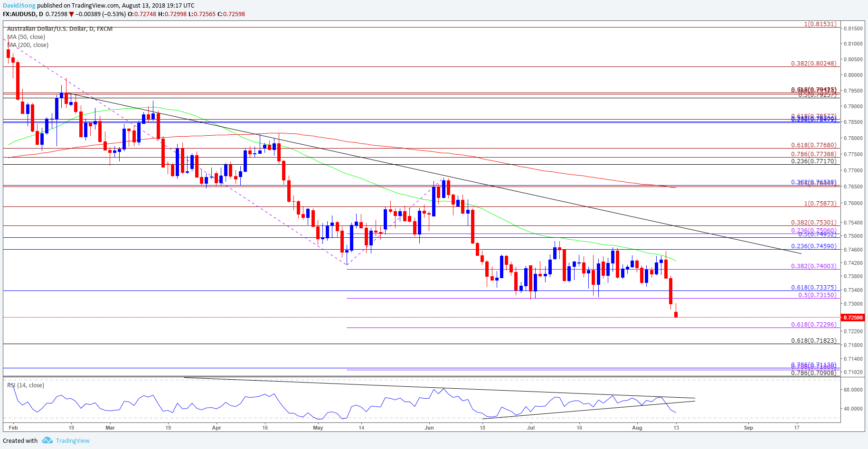The height and width of the screenshot is (449, 868).
Task: Click the Jul date label on time axis
Action: click(x=531, y=428)
